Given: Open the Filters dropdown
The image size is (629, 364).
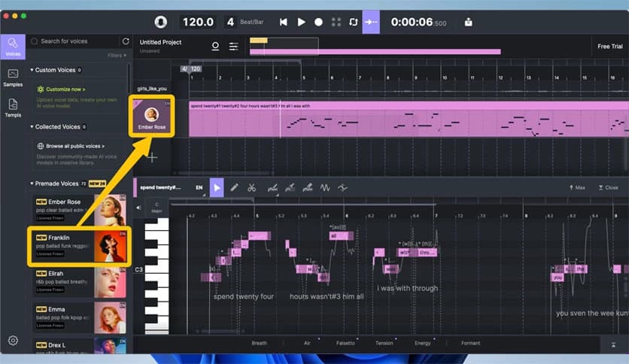Looking at the screenshot, I should (x=117, y=56).
